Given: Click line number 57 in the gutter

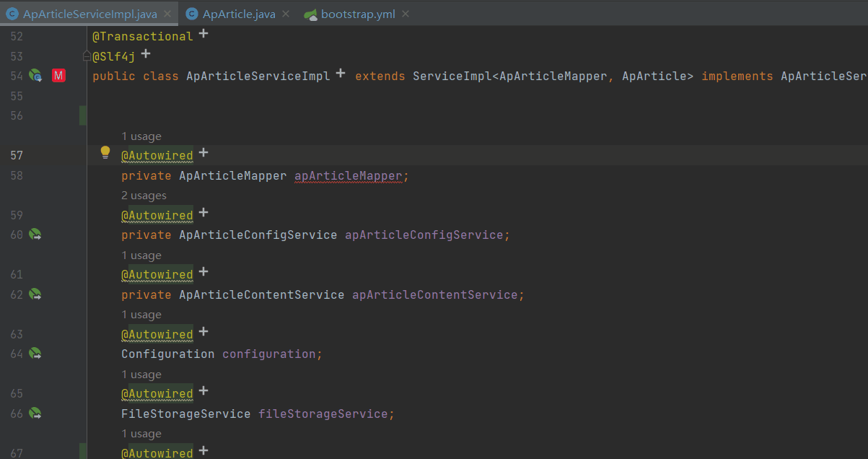Looking at the screenshot, I should pyautogui.click(x=17, y=155).
